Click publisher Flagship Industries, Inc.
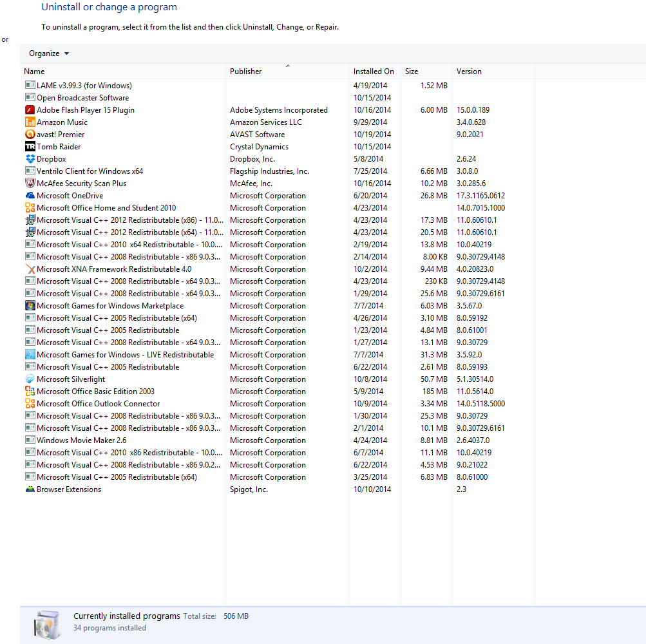646x644 pixels. click(x=269, y=171)
